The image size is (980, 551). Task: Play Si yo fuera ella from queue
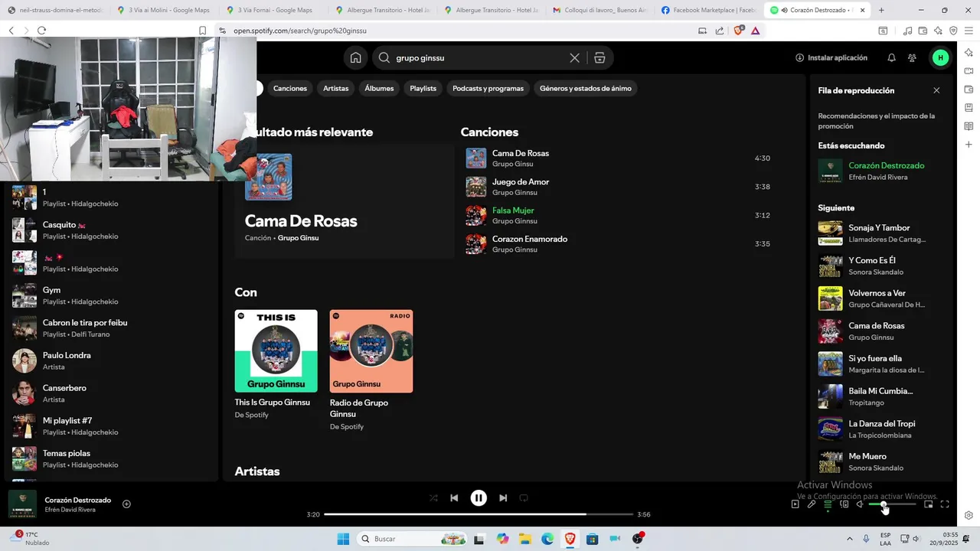coord(880,364)
